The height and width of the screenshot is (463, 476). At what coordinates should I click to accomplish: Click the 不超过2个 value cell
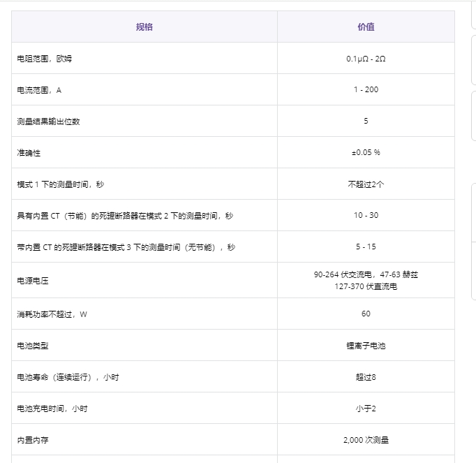point(366,184)
